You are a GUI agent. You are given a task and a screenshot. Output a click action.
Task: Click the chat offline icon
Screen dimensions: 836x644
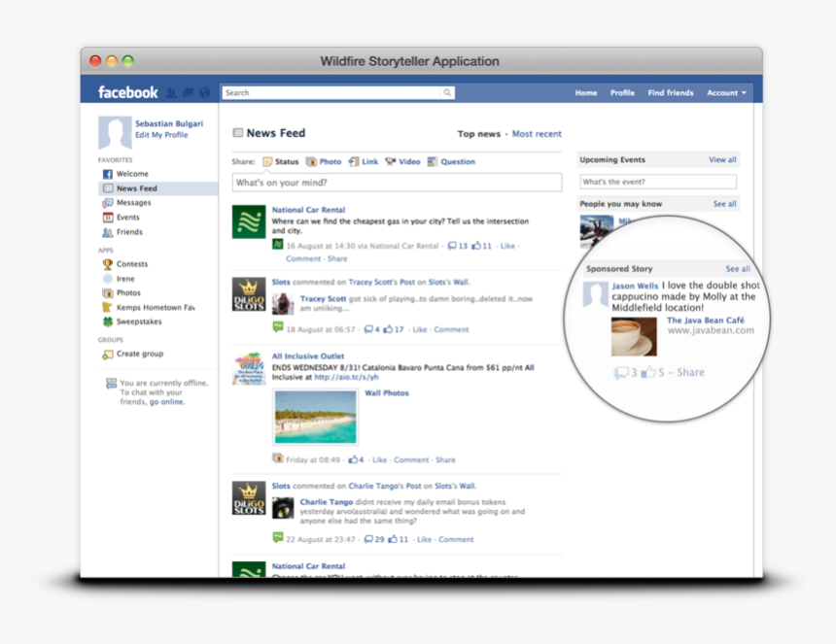click(x=111, y=384)
